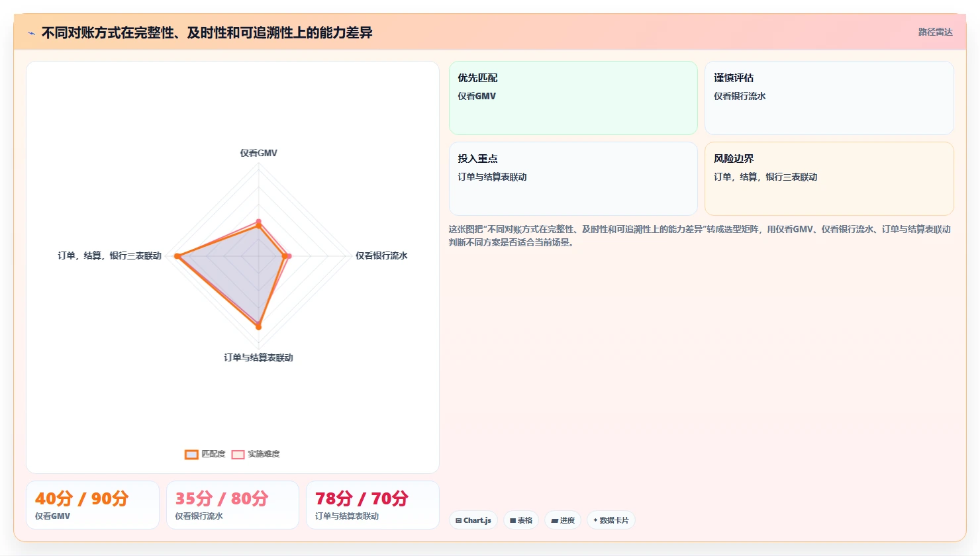Click the description paragraph starting 这张图把
This screenshot has height=556, width=980.
700,236
